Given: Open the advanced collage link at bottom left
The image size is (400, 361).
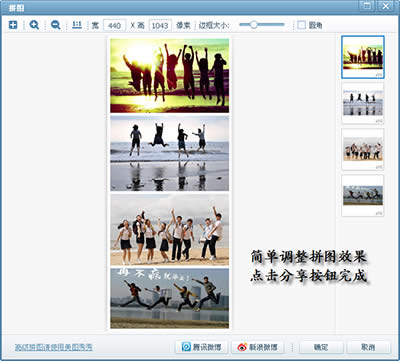Looking at the screenshot, I should point(54,347).
